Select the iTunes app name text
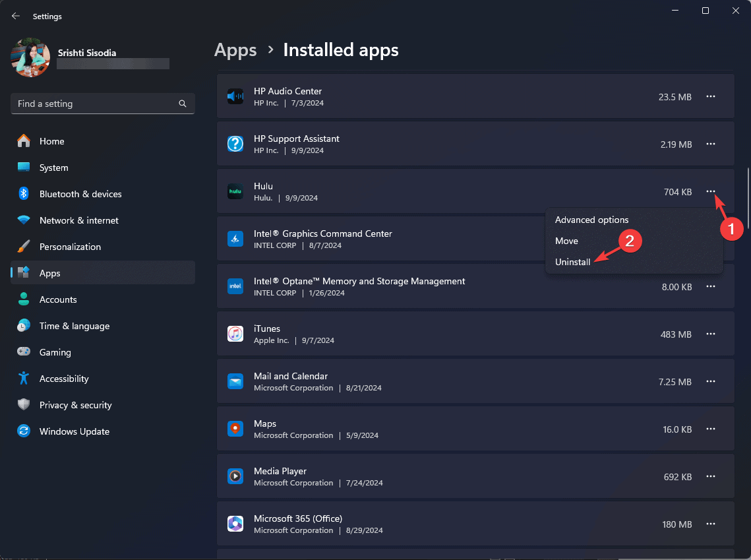 (x=267, y=328)
